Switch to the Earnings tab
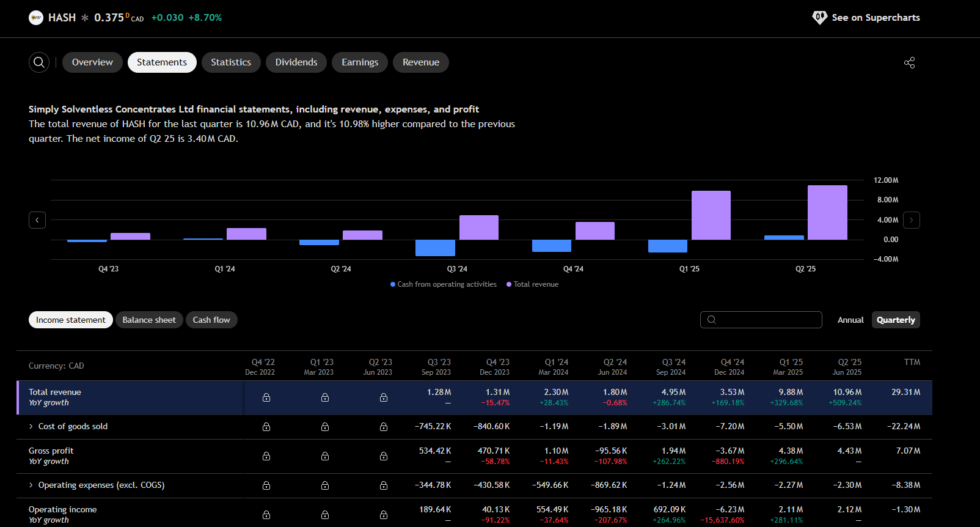 (x=360, y=62)
